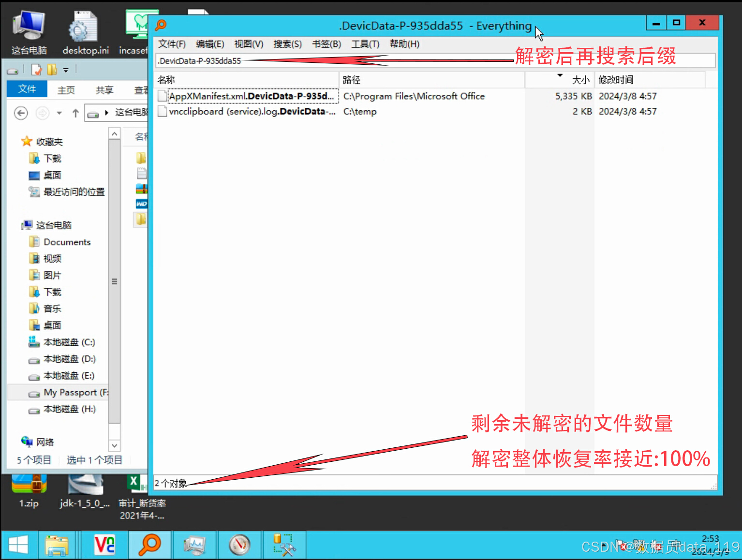The image size is (742, 560).
Task: Click the Everything search input field
Action: click(434, 61)
